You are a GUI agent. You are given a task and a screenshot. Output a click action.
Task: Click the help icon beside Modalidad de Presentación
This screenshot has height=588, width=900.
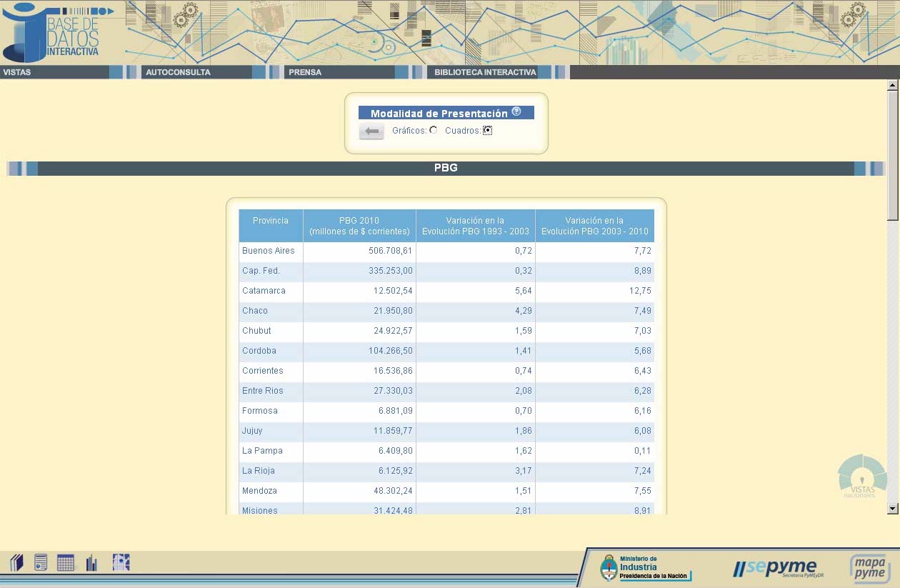click(x=516, y=112)
